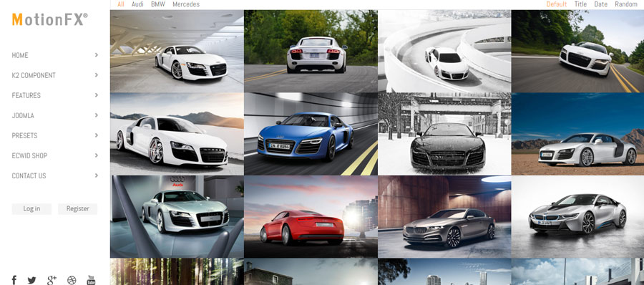Open the CONTACT US menu item
The height and width of the screenshot is (285, 644).
tap(29, 175)
